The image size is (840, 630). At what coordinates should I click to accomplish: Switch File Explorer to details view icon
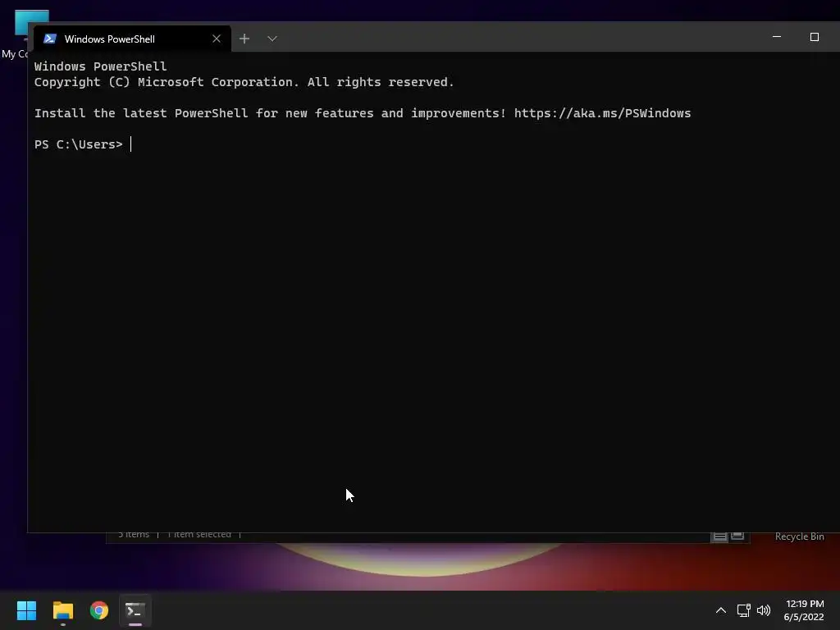(719, 536)
